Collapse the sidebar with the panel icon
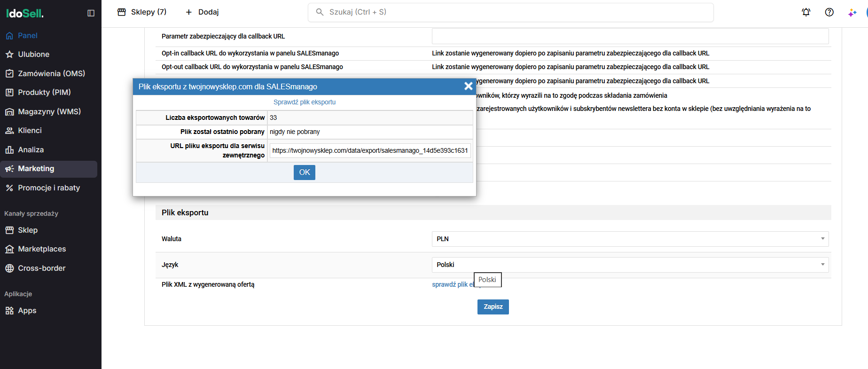This screenshot has height=369, width=868. tap(91, 13)
